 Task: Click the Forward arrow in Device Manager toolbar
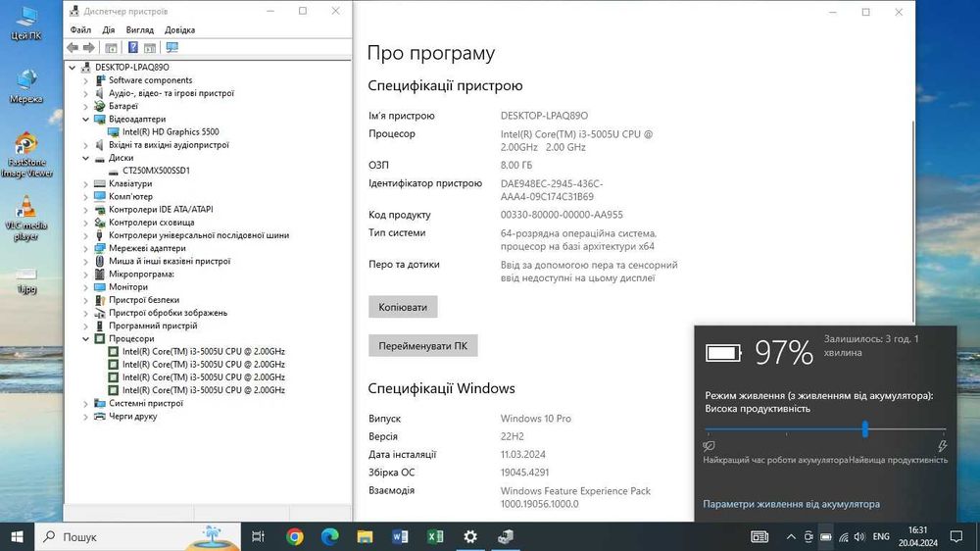click(x=89, y=47)
